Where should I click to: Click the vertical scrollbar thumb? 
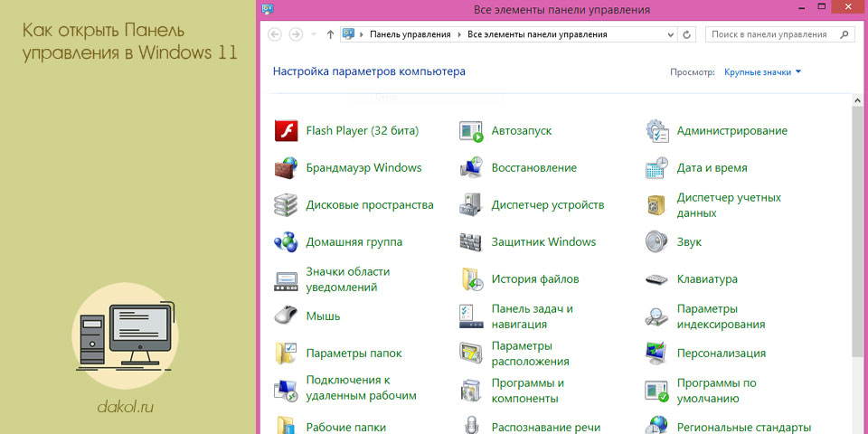[x=858, y=232]
